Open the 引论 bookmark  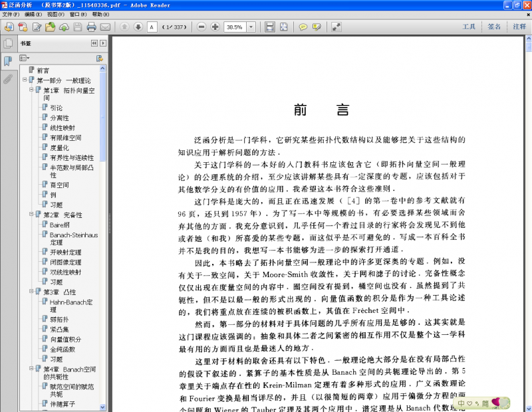(x=57, y=108)
